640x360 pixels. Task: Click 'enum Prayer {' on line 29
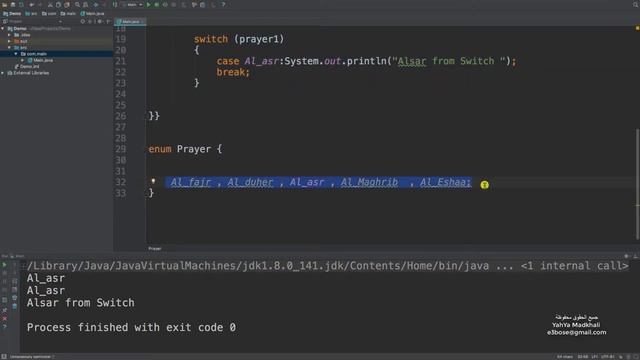tap(185, 149)
